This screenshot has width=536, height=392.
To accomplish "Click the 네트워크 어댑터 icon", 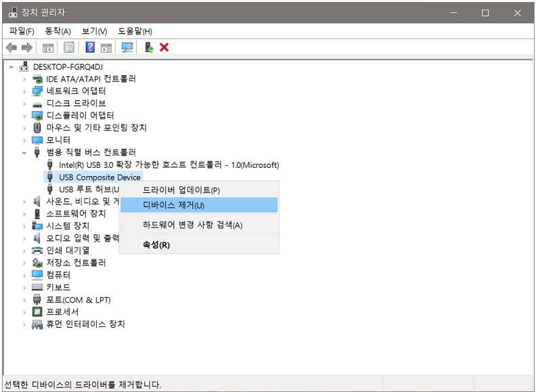I will [x=37, y=91].
